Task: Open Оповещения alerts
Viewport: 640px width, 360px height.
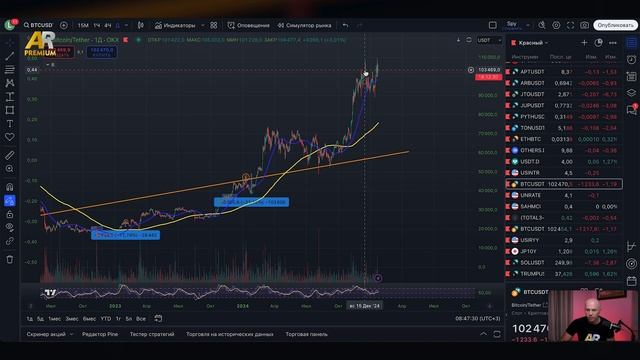Action: [x=249, y=25]
